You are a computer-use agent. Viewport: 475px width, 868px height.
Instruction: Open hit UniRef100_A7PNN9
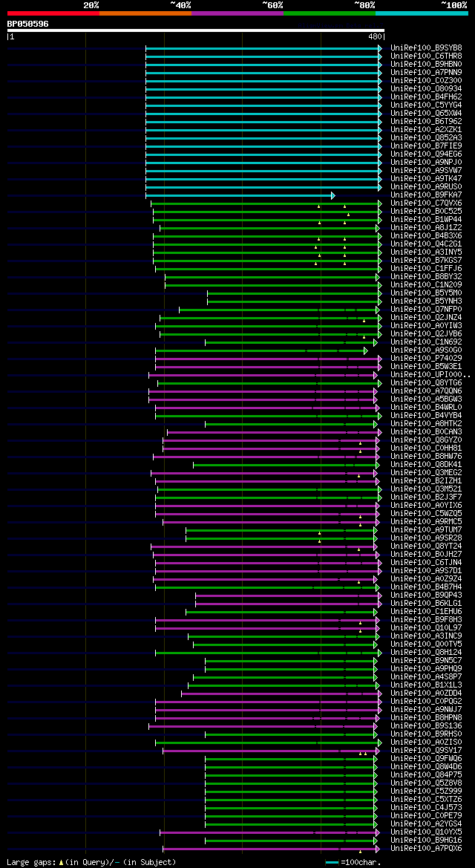pos(426,73)
